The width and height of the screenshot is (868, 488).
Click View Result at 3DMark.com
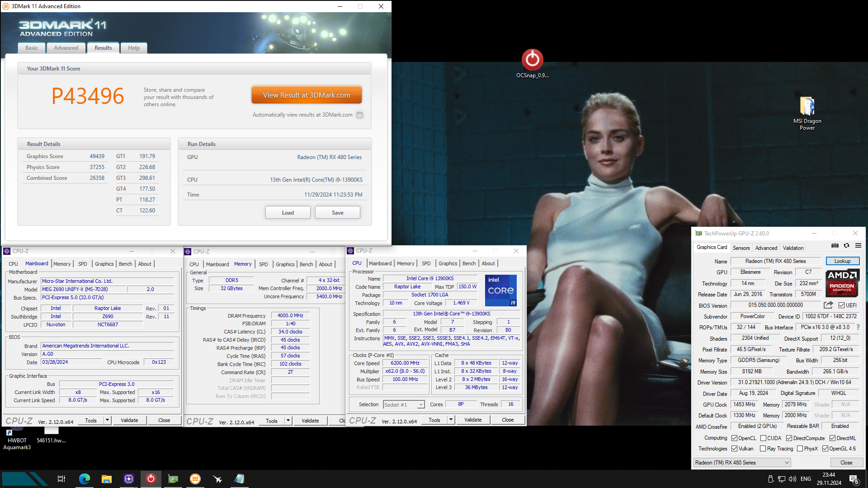(307, 95)
